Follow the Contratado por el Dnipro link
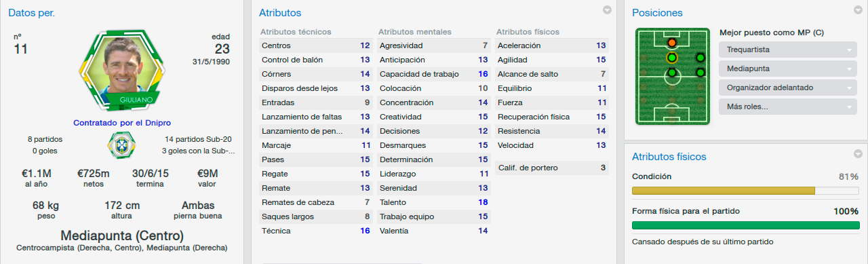Image resolution: width=868 pixels, height=264 pixels. [x=122, y=123]
